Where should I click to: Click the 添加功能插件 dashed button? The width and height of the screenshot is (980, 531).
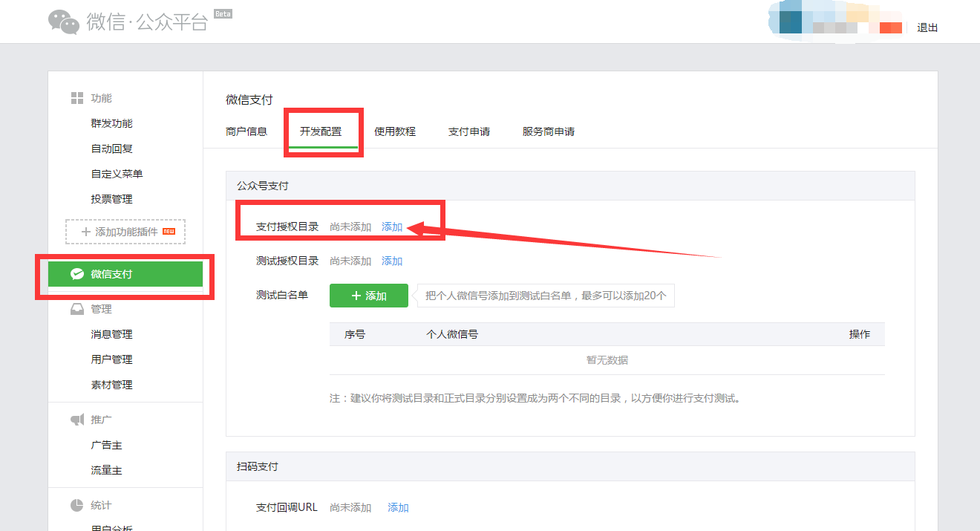pyautogui.click(x=125, y=232)
